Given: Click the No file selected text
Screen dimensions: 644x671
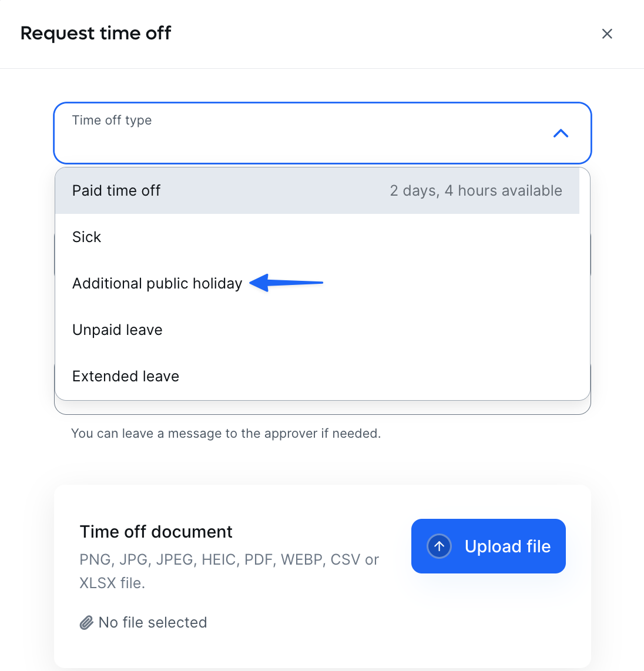Looking at the screenshot, I should point(153,623).
